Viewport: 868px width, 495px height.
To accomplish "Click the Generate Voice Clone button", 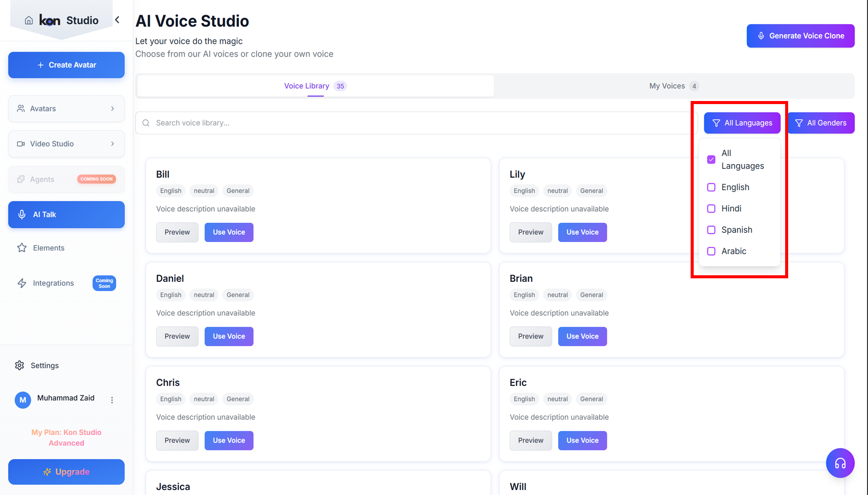I will pyautogui.click(x=800, y=36).
